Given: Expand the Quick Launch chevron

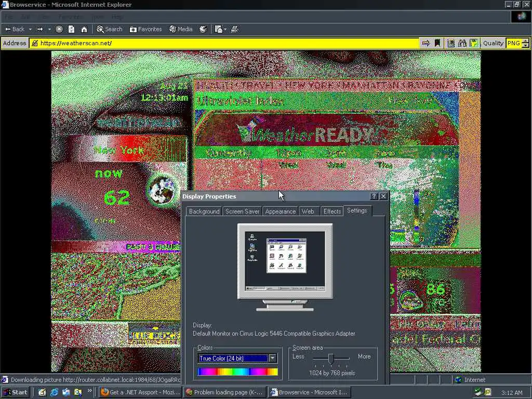Looking at the screenshot, I should (x=89, y=391).
